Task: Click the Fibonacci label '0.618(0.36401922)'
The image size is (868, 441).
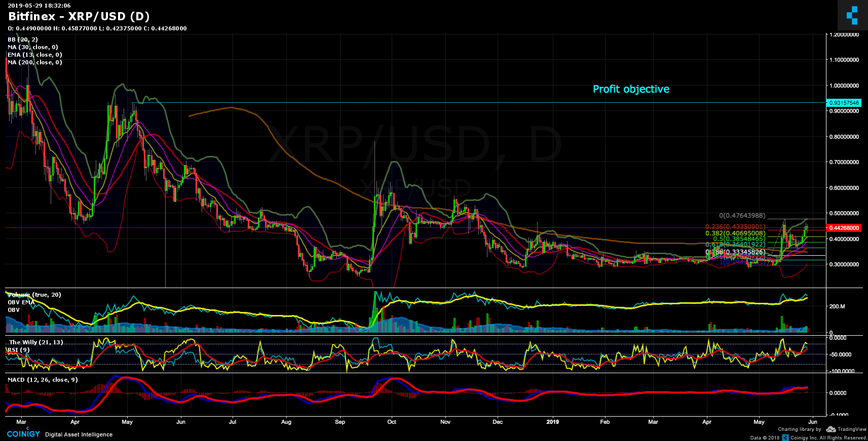Action: 735,245
